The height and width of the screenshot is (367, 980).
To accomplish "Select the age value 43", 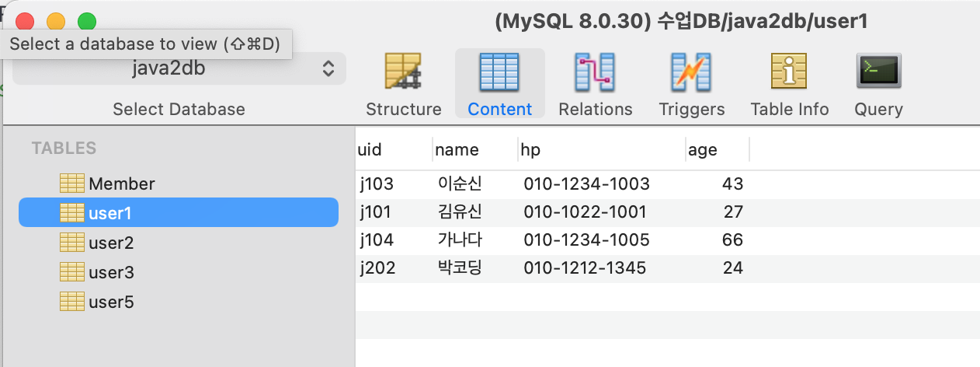I will [733, 184].
